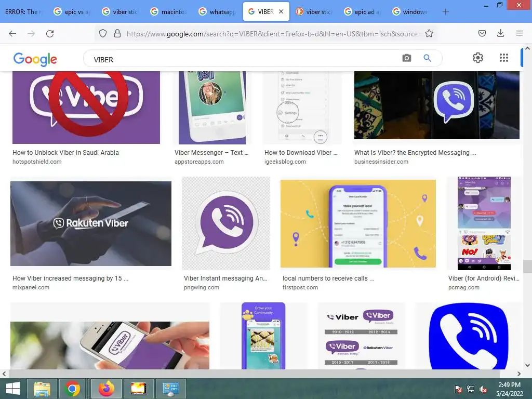Click the Google search magnifier button
The image size is (532, 399).
[427, 58]
